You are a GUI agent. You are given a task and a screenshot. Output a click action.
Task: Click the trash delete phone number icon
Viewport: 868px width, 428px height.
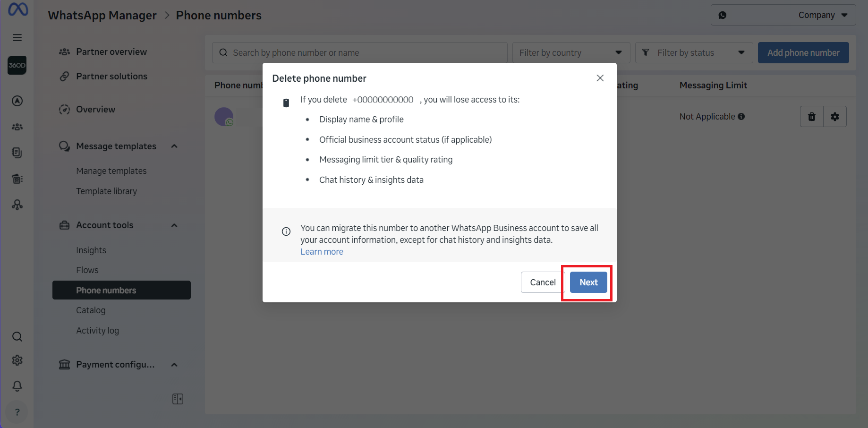pyautogui.click(x=812, y=117)
